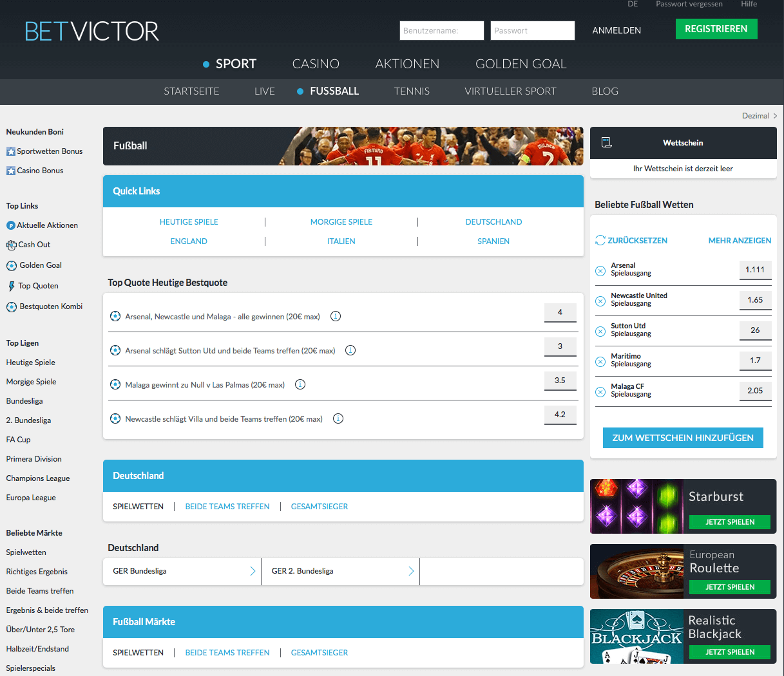Click the Golden Goal football icon

point(12,265)
